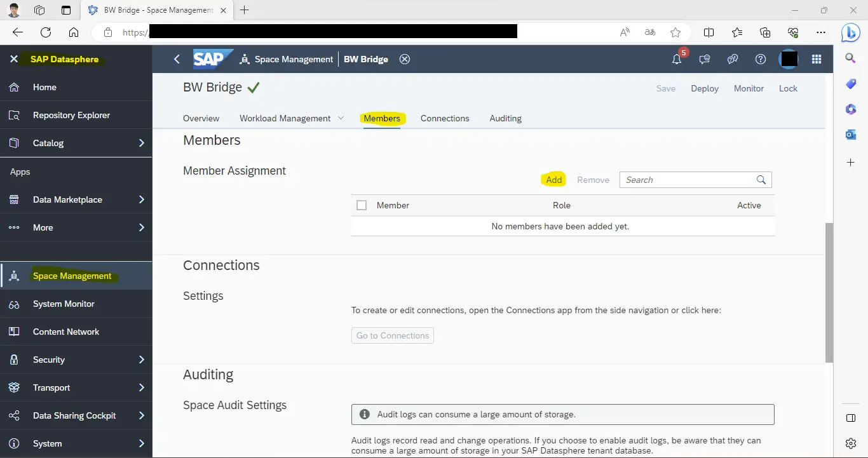Click the Go to Connections button
The width and height of the screenshot is (868, 458).
tap(393, 335)
